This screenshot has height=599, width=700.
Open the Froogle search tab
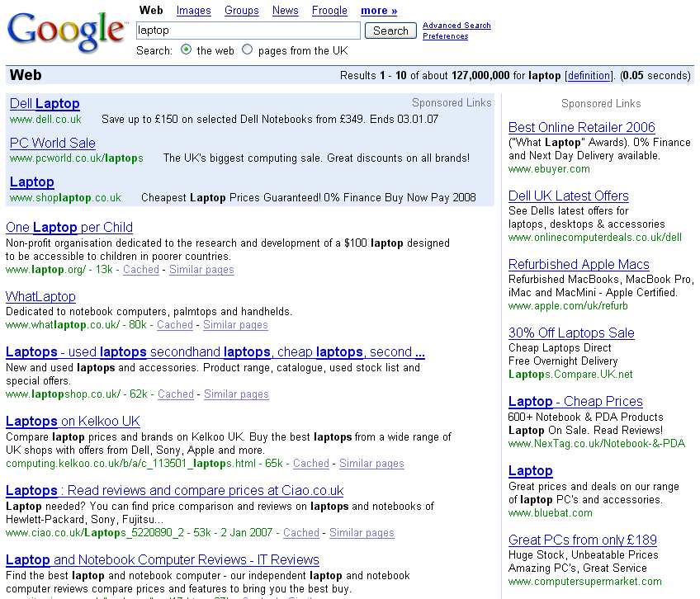tap(329, 10)
